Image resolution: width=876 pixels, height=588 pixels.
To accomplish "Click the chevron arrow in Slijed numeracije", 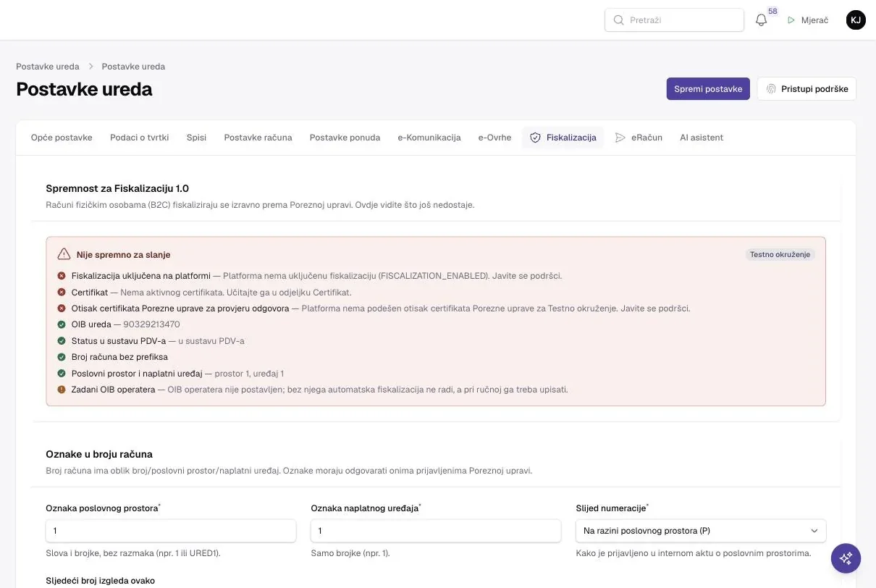I will 814,531.
